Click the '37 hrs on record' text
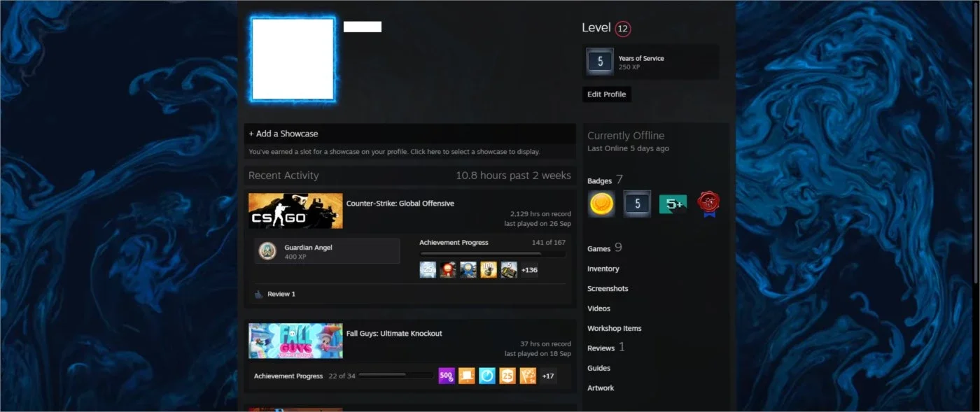The width and height of the screenshot is (980, 412). tap(545, 344)
